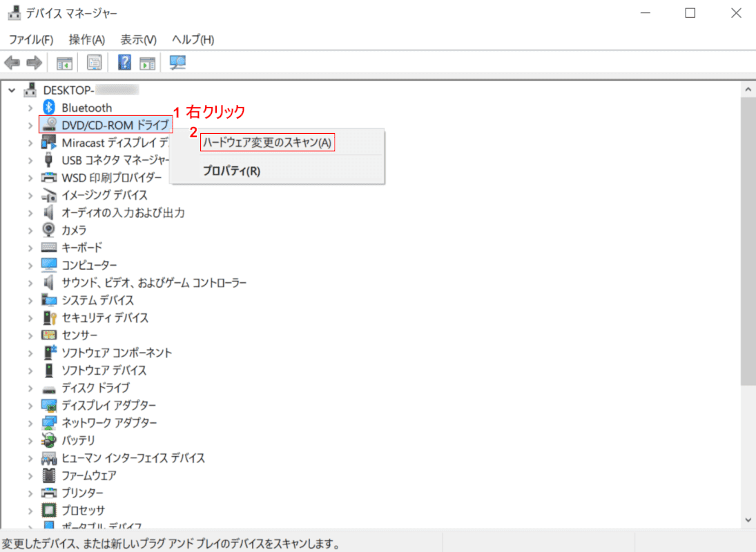Image resolution: width=756 pixels, height=552 pixels.
Task: Expand the プリンター category
Action: 30,493
